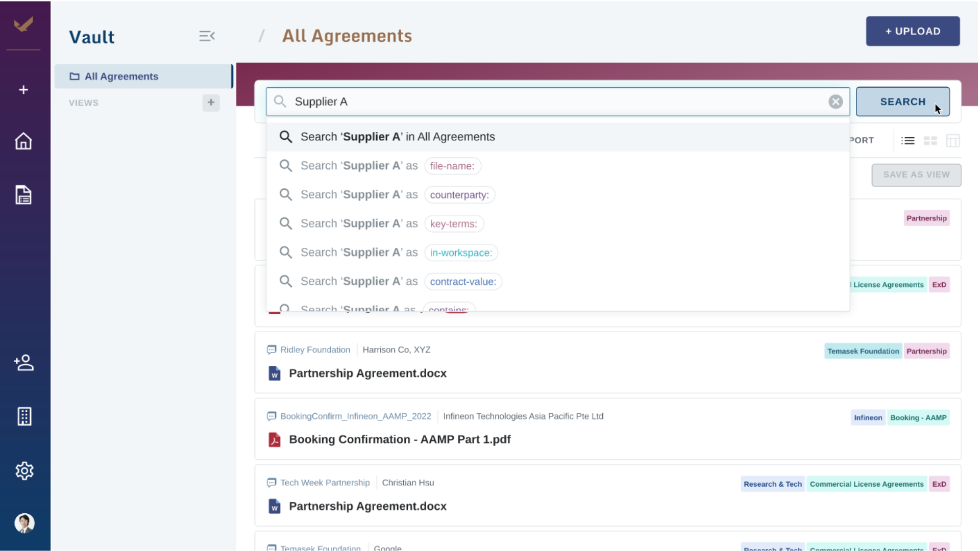Click the Search button
Viewport: 980px width, 551px height.
(x=902, y=102)
